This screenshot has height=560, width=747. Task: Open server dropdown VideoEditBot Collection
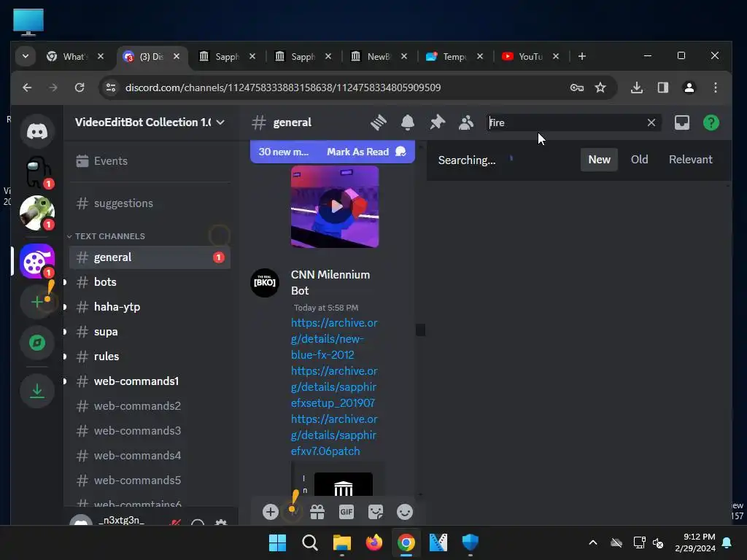tap(150, 122)
